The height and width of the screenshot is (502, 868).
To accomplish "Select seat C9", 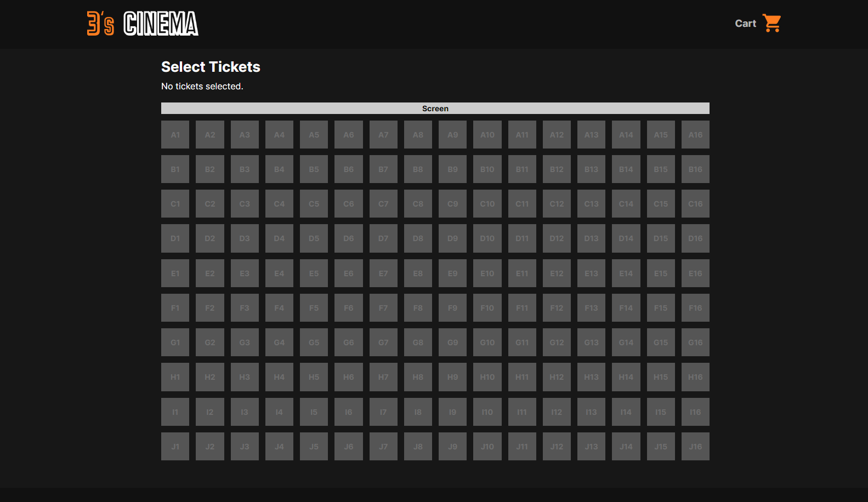I will (452, 204).
